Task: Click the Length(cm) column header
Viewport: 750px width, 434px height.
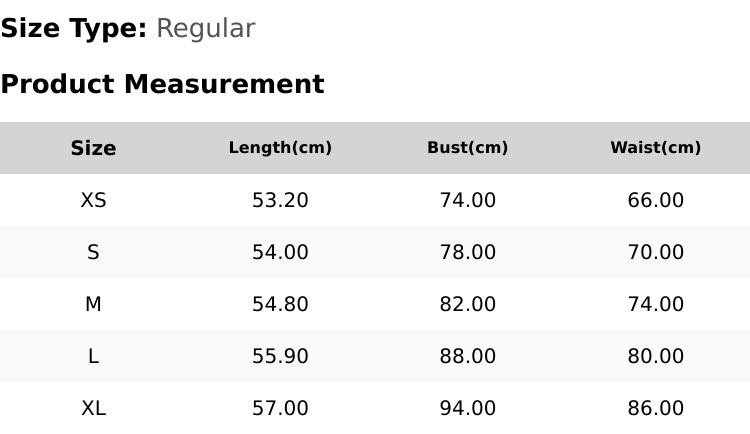Action: click(x=280, y=147)
